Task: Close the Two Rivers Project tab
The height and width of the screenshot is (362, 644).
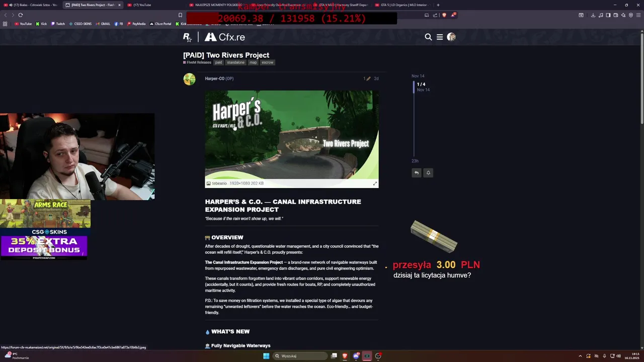Action: click(x=119, y=5)
